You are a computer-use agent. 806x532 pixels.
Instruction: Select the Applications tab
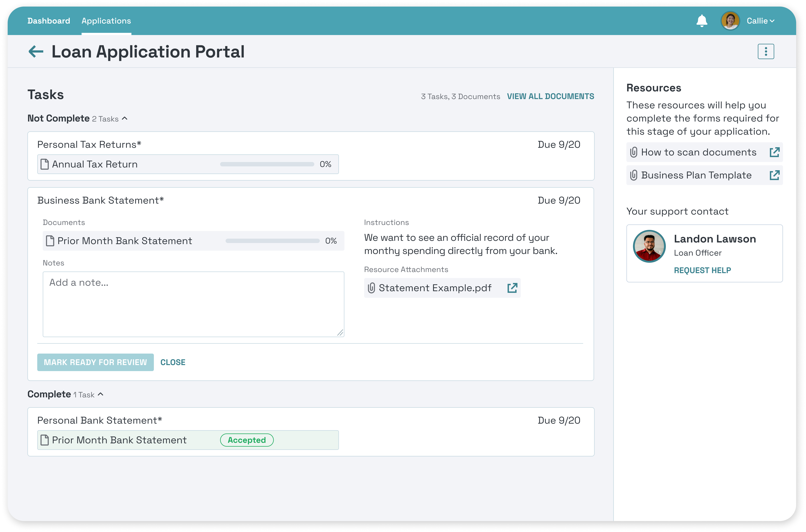[x=106, y=21]
